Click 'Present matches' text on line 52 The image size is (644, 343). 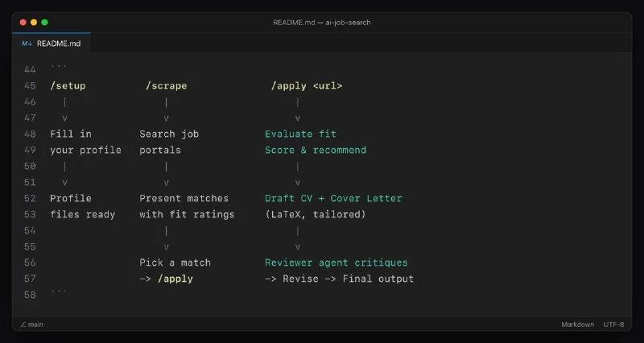184,198
